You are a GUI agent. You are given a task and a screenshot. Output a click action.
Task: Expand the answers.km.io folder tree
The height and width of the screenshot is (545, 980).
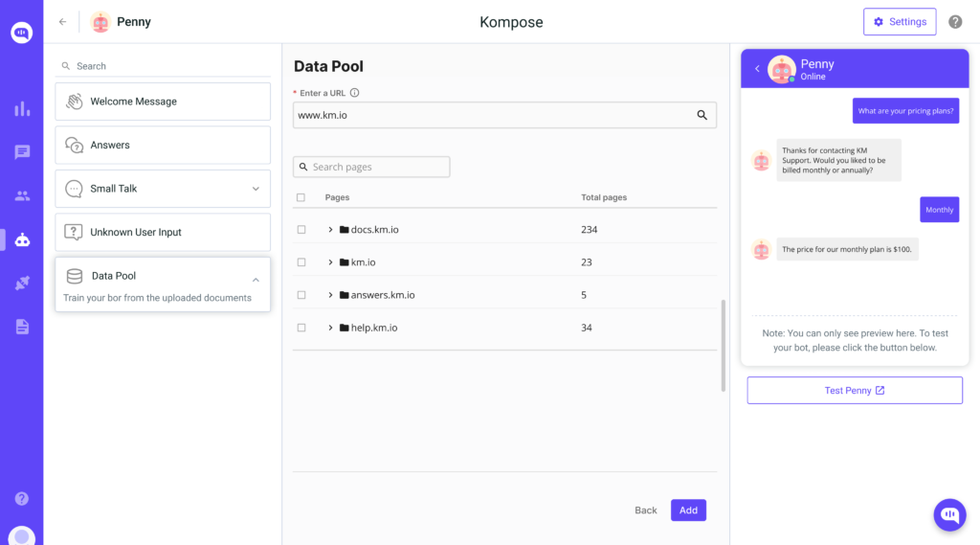[330, 295]
